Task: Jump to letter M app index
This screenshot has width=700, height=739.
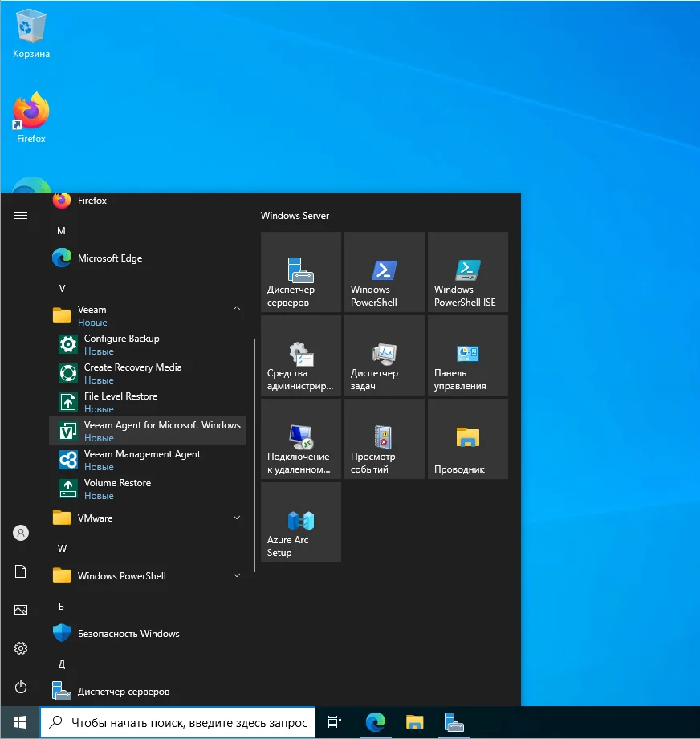Action: click(x=61, y=231)
